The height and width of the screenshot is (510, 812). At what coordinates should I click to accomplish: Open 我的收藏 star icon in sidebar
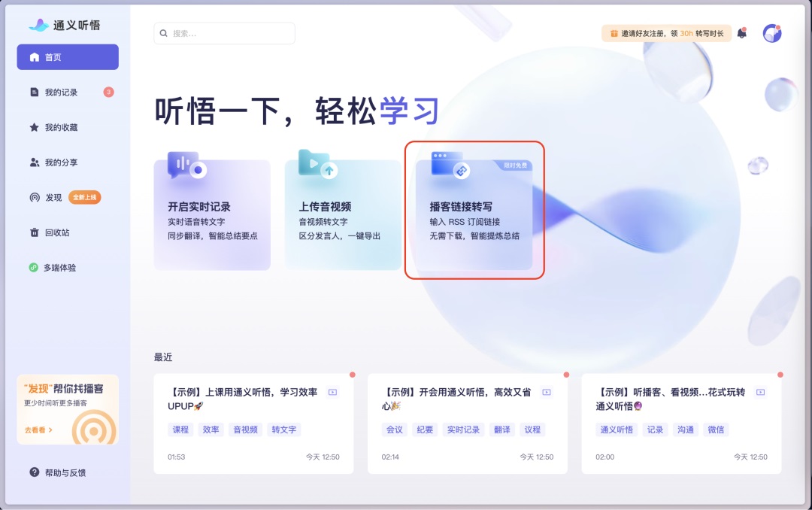coord(33,127)
